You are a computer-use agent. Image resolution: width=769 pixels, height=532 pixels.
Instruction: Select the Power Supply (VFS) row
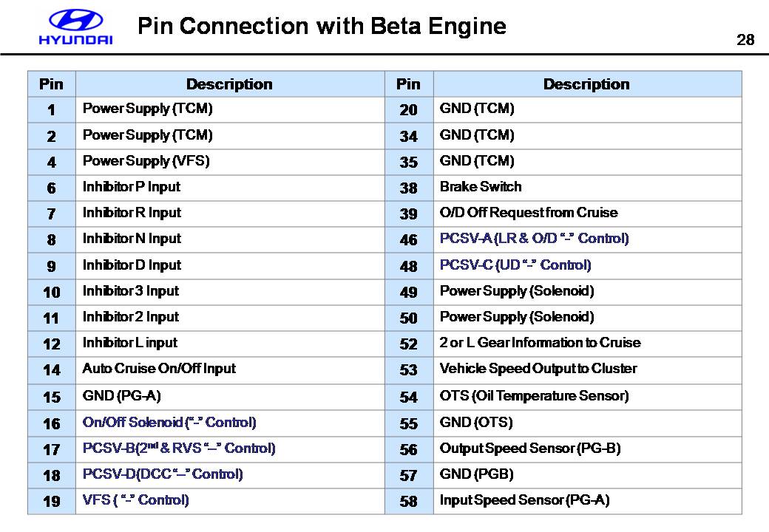(147, 161)
